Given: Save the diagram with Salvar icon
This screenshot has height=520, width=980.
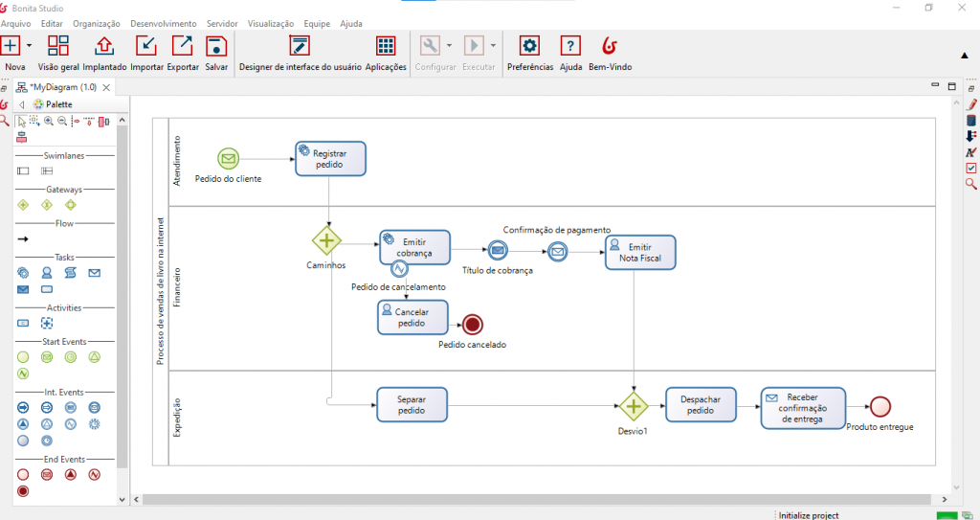Looking at the screenshot, I should (216, 46).
